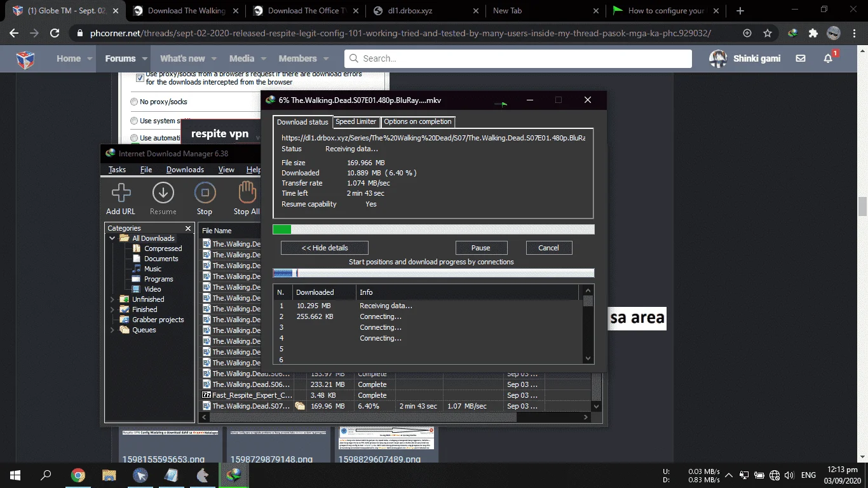The width and height of the screenshot is (868, 488).
Task: Open the File menu in IDM
Action: (146, 170)
